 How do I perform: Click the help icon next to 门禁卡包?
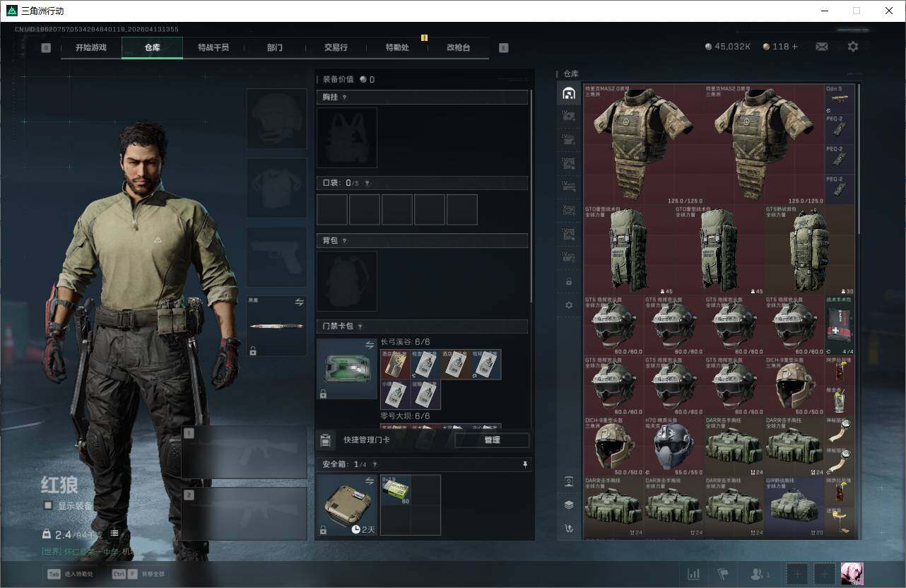360,327
